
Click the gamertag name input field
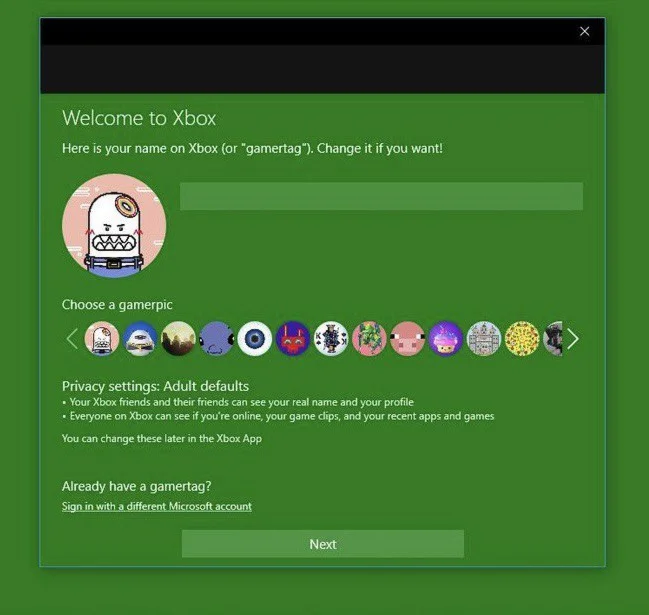(x=381, y=196)
